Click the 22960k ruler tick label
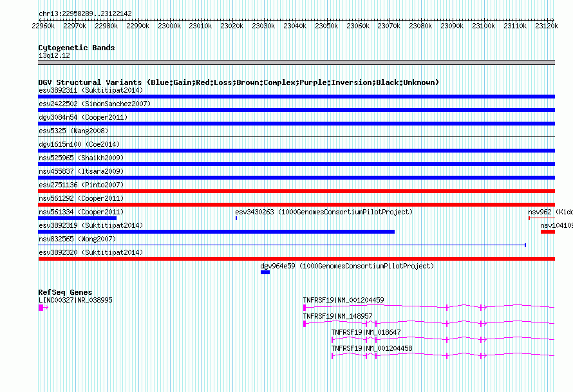The image size is (573, 392). [43, 26]
